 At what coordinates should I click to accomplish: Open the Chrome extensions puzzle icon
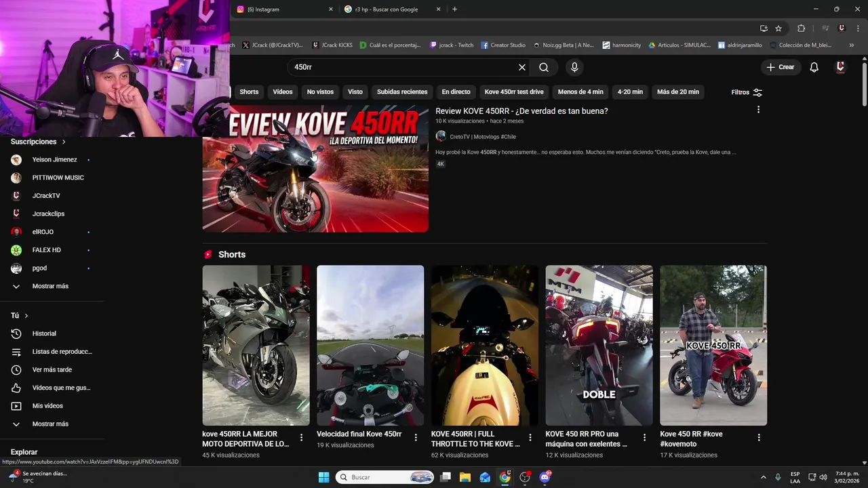(x=802, y=28)
